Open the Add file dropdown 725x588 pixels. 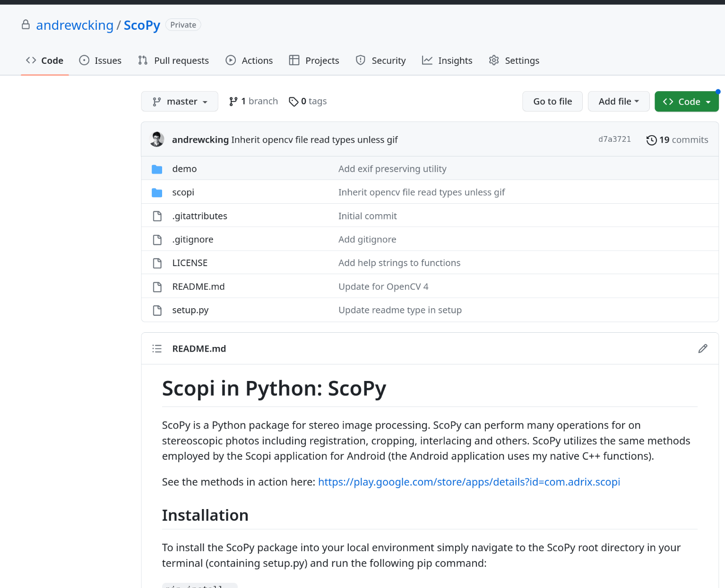618,101
